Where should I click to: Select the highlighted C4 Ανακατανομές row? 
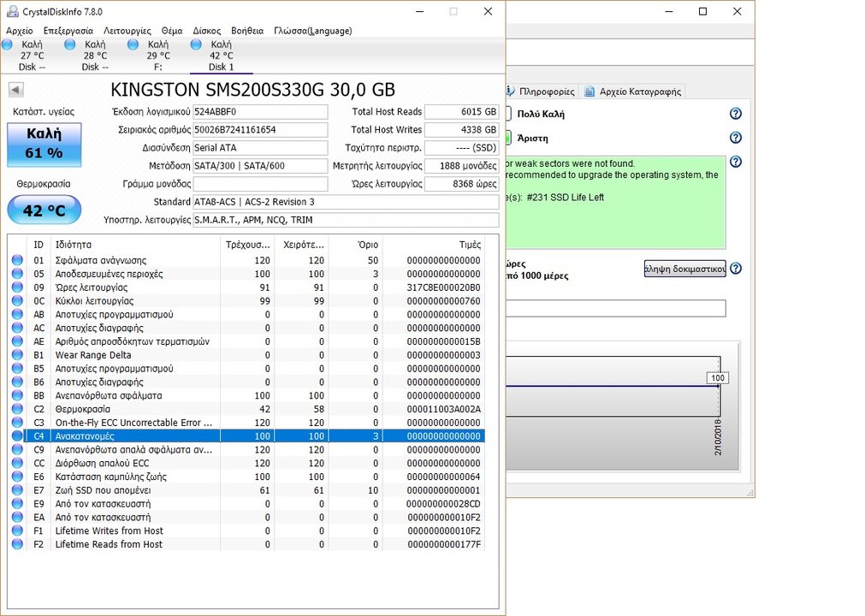(x=247, y=435)
